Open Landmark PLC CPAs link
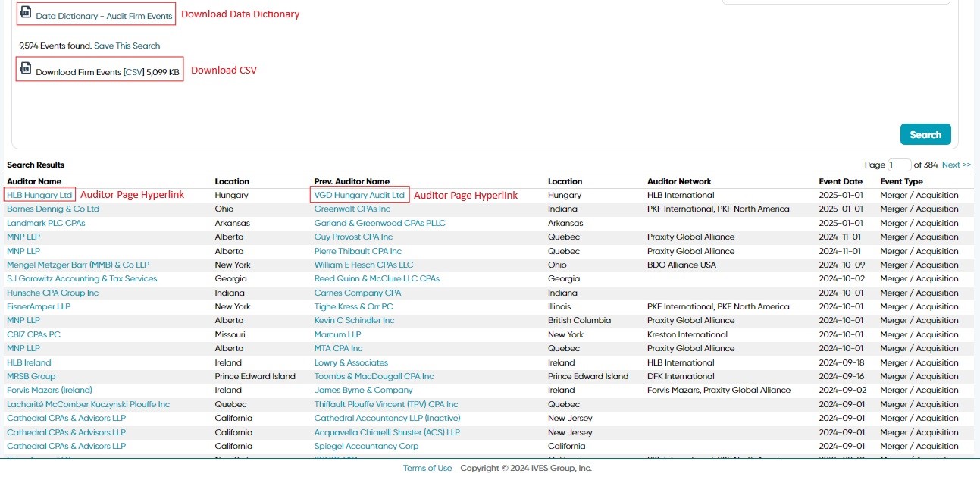 46,223
